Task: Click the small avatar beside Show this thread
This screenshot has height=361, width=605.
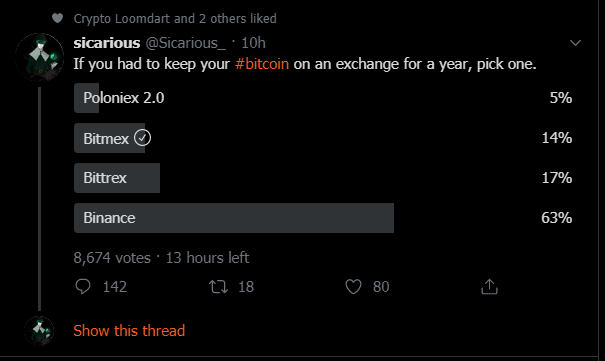Action: pyautogui.click(x=39, y=331)
